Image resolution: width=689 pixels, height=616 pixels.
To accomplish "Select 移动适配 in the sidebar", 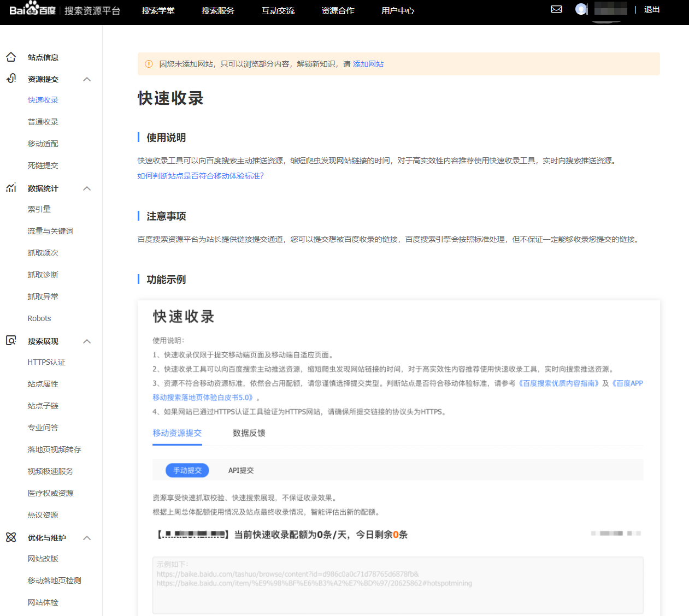I will (43, 144).
